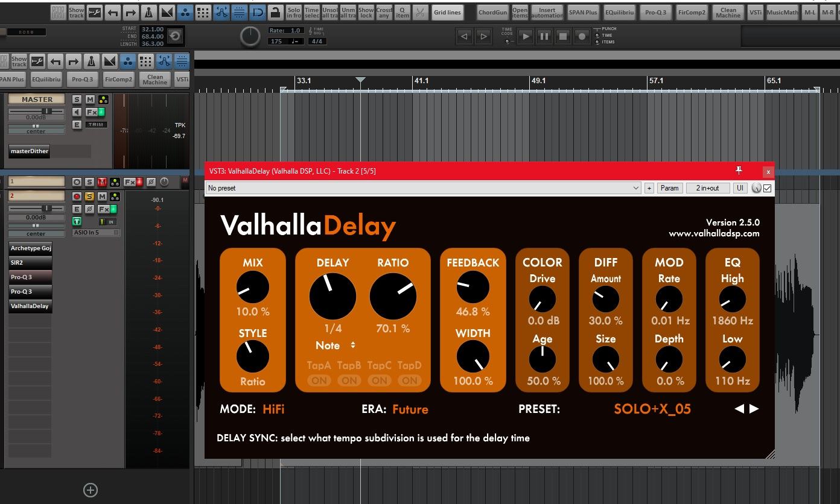Change the MODE value HiFi

coord(273,409)
